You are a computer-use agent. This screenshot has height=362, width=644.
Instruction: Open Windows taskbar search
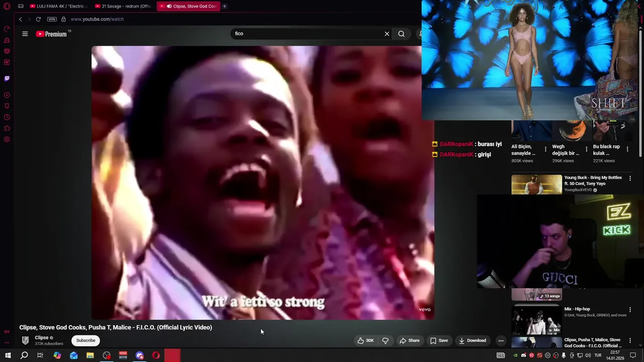[24, 355]
